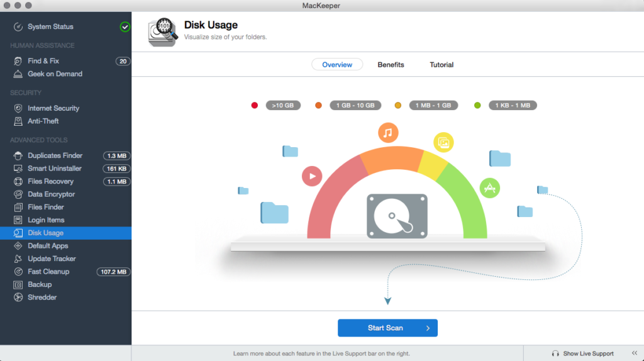644x361 pixels.
Task: Open the Benefits tab
Action: point(391,65)
